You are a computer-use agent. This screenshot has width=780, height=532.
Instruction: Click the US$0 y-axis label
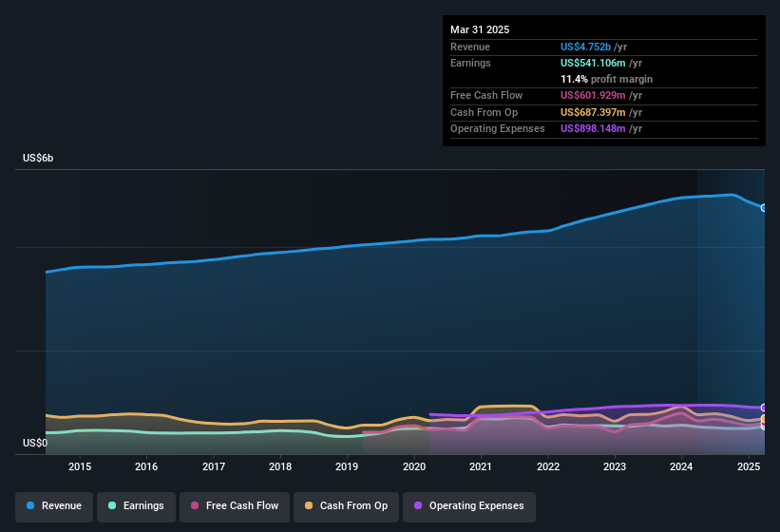35,443
